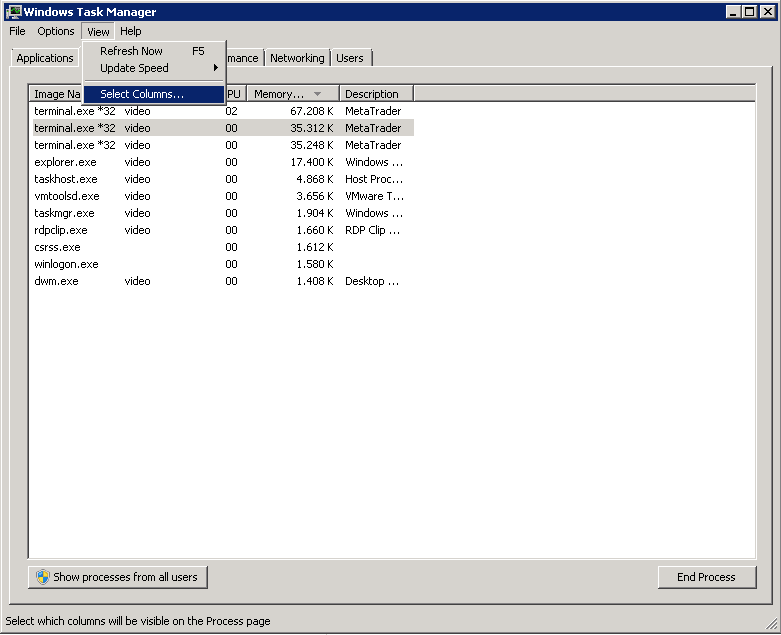Viewport: 781px width, 635px height.
Task: Expand the Update Speed submenu arrow
Action: [x=216, y=68]
